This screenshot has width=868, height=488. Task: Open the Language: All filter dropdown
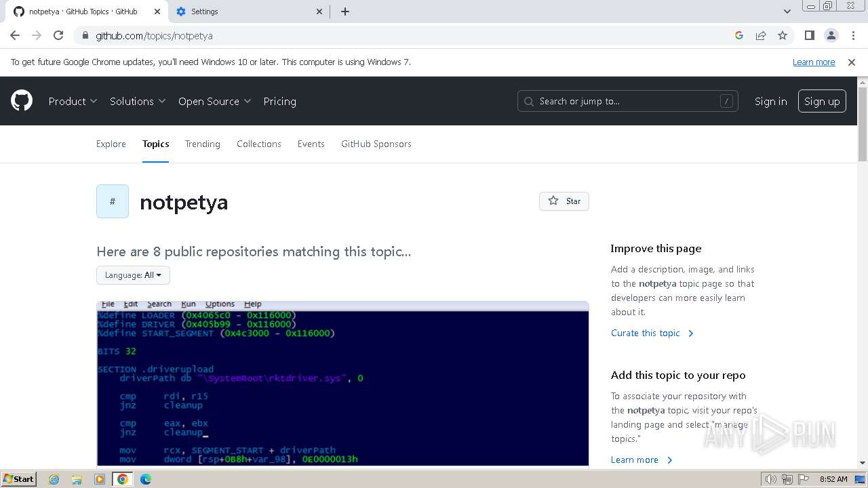(x=133, y=275)
